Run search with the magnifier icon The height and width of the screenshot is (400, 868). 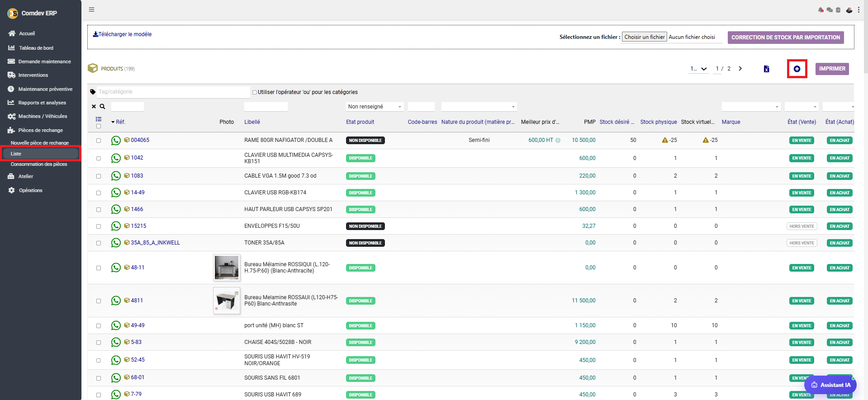(103, 107)
